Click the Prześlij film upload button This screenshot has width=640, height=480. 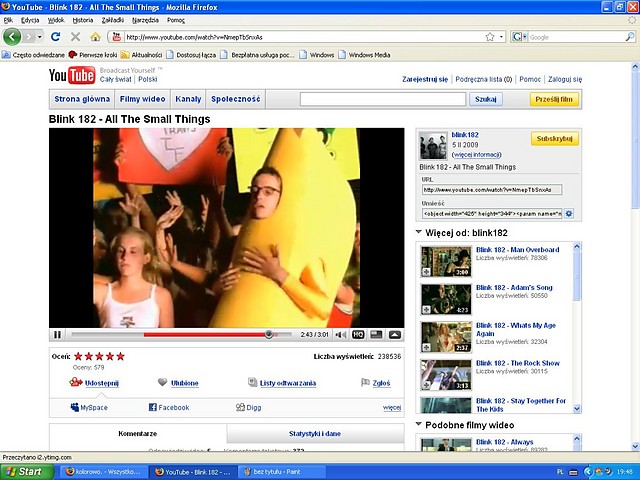coord(554,99)
